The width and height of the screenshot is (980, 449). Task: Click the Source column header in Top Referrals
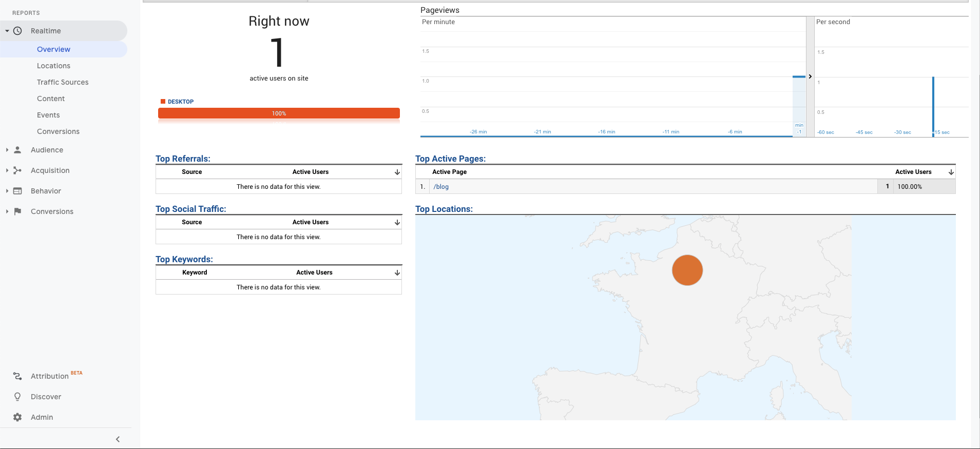(191, 172)
